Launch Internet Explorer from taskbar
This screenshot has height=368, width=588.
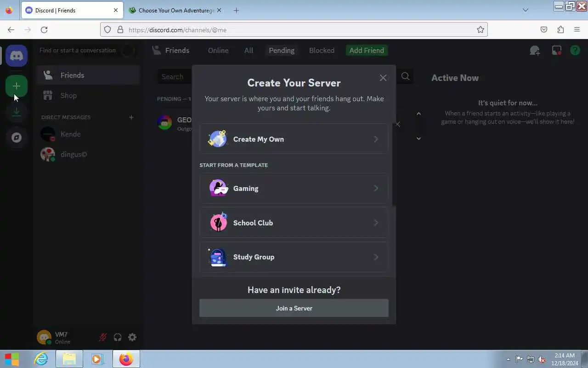pyautogui.click(x=41, y=359)
